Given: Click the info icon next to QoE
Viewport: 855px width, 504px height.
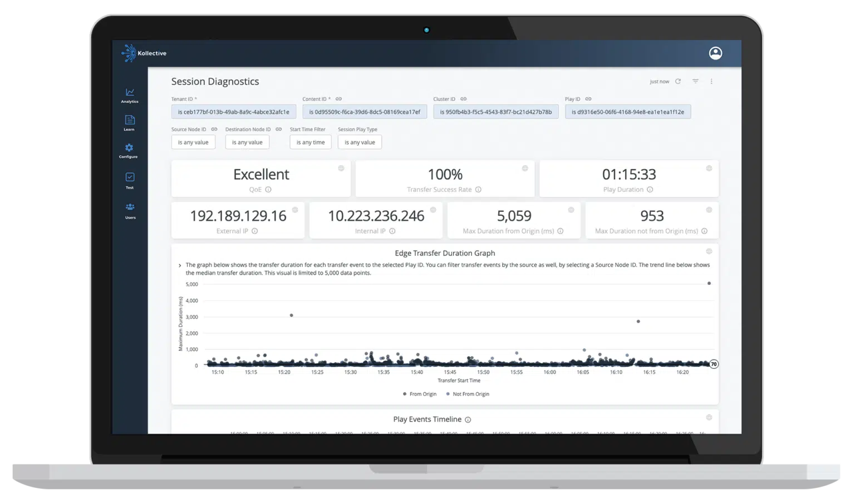Looking at the screenshot, I should 268,190.
